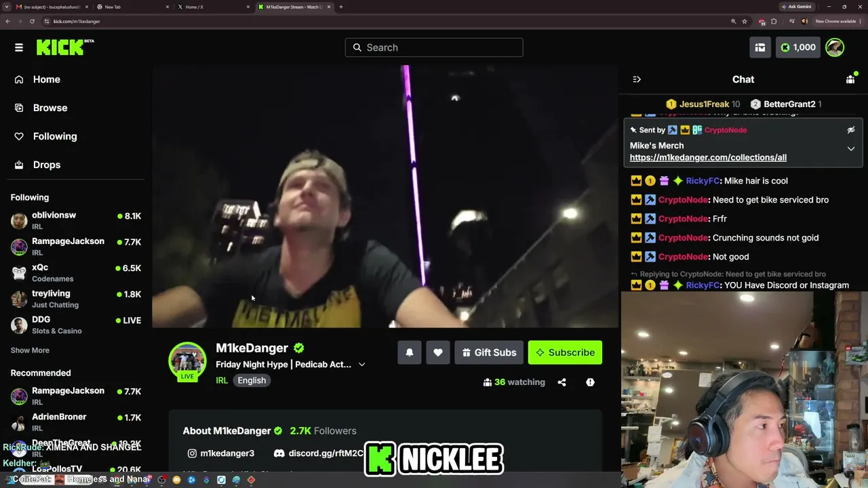Screen dimensions: 868x488
Task: Hide the pinned message eye icon
Action: coord(851,130)
